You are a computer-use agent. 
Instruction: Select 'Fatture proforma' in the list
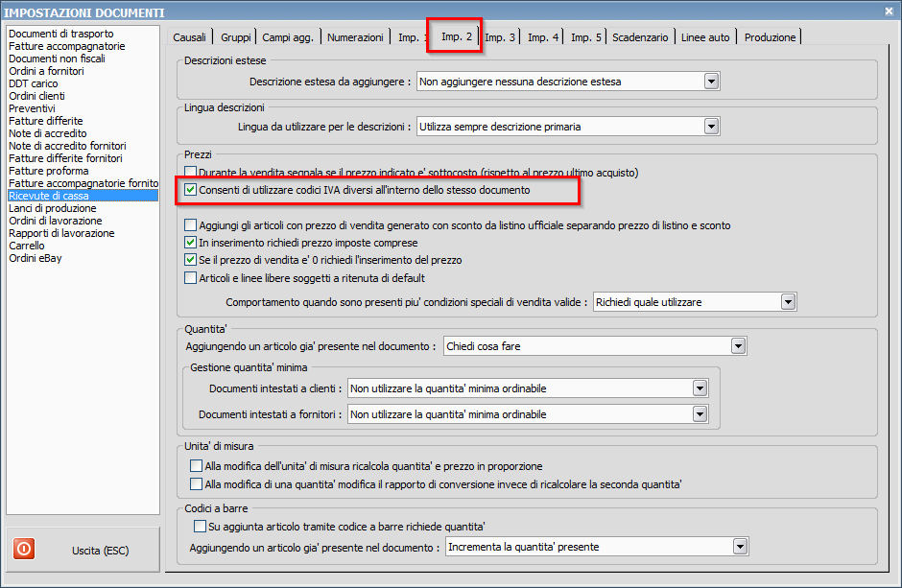[48, 171]
